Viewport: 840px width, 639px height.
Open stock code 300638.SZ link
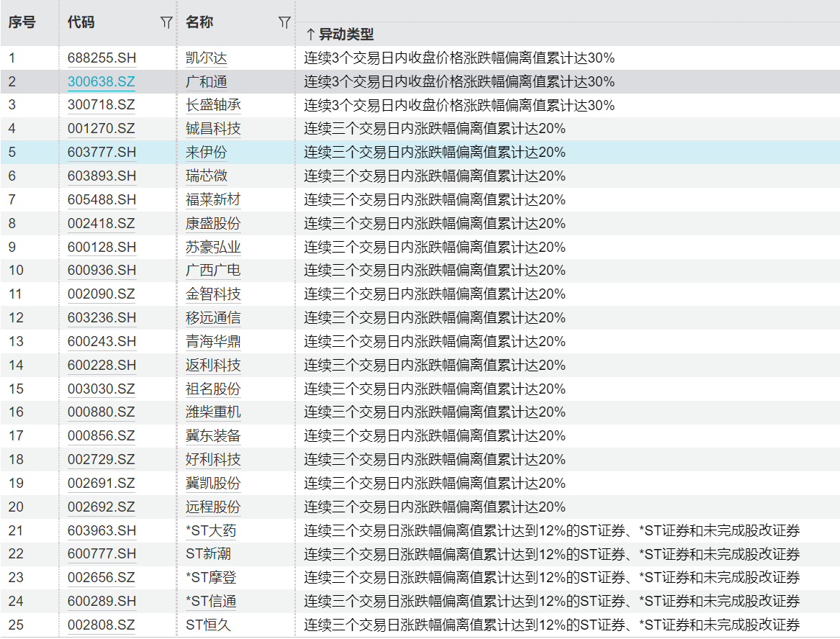tap(101, 81)
